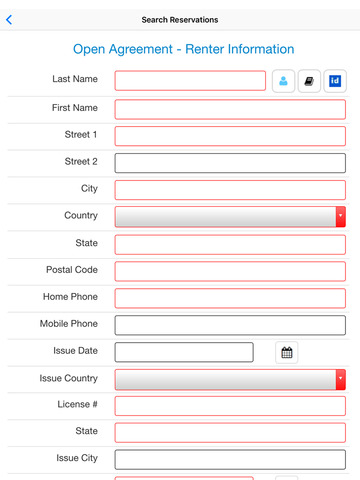The height and width of the screenshot is (480, 360).
Task: Tap the blue ID scan icon
Action: tap(335, 81)
